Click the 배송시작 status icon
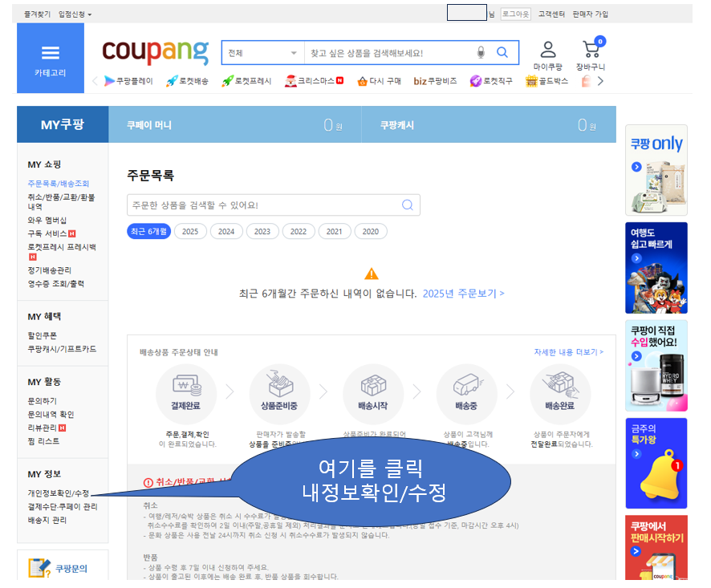The image size is (711, 588). click(373, 394)
